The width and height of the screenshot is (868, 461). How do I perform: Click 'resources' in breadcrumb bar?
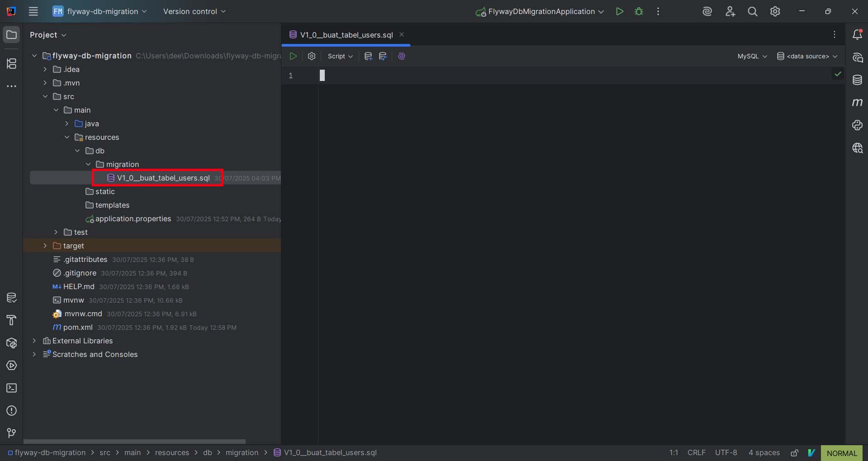[172, 453]
